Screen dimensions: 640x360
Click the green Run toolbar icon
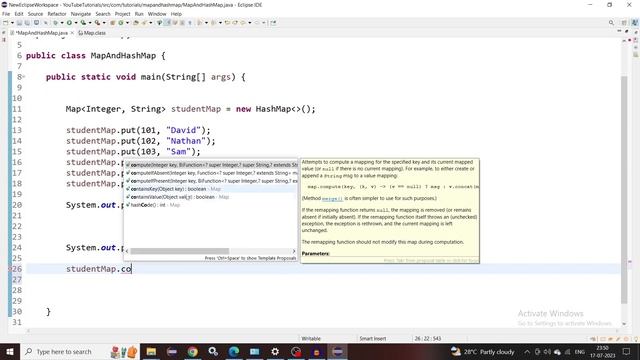(69, 23)
